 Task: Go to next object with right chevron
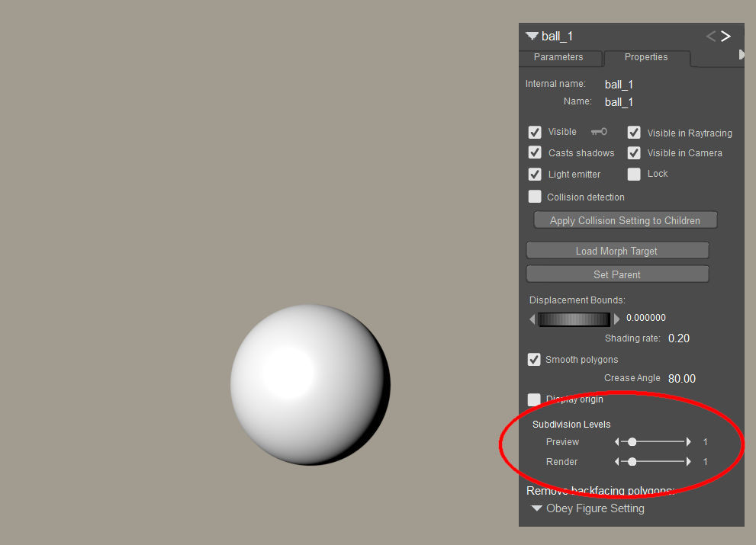(725, 36)
